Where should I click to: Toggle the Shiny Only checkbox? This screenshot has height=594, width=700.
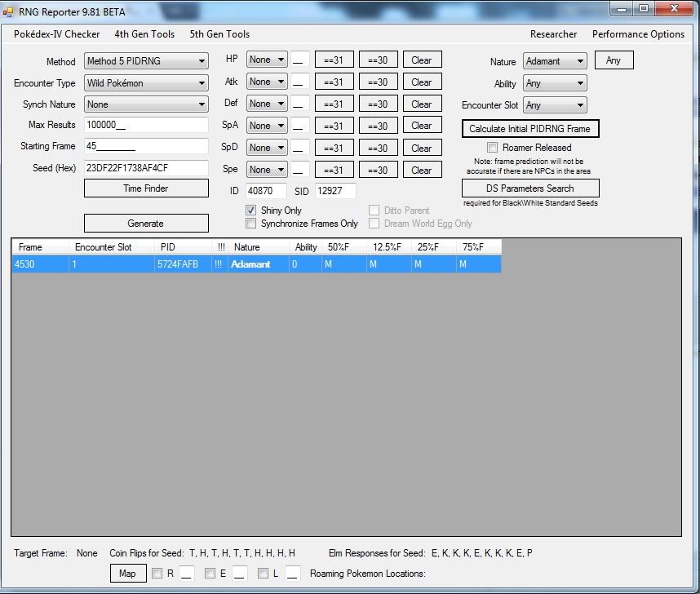point(251,210)
